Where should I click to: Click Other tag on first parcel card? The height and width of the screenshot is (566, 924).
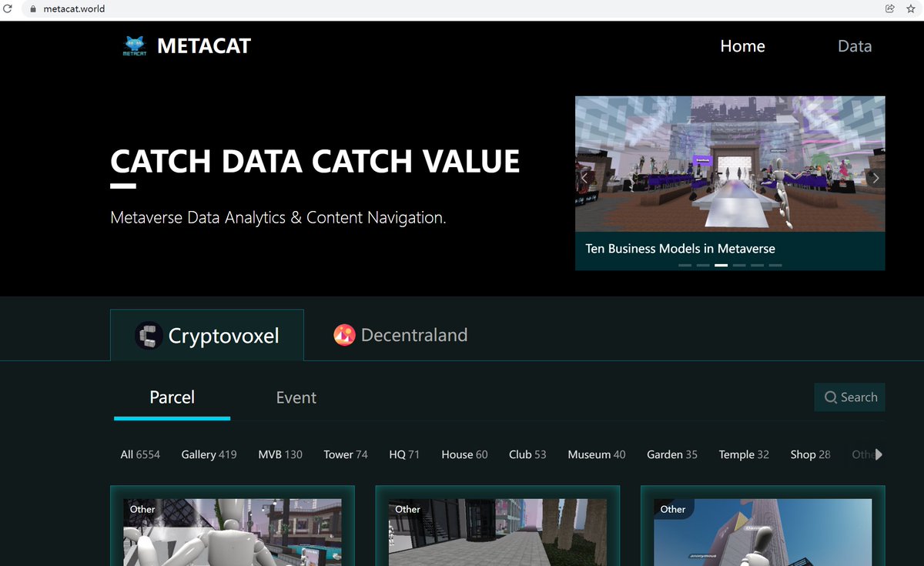pos(142,509)
